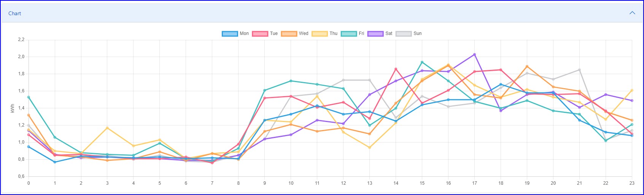Hide the Tue series via its legend label
Viewport: 644px width, 195px height.
(x=274, y=33)
